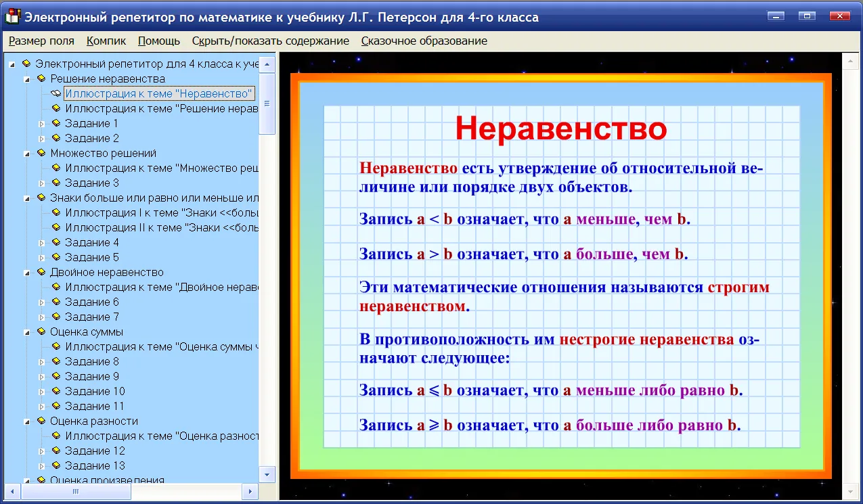Click tree panel horizontal scroll-left arrow
863x504 pixels.
tap(14, 492)
